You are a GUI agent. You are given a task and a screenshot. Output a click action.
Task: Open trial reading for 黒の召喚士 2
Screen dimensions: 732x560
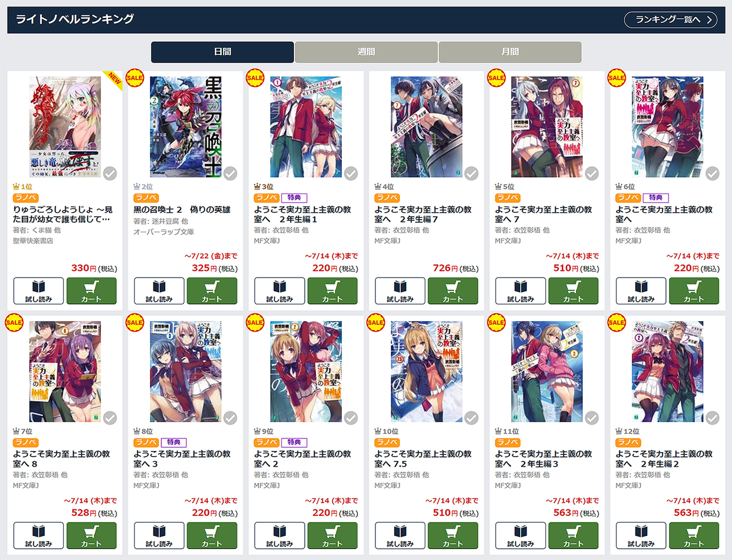coord(159,291)
